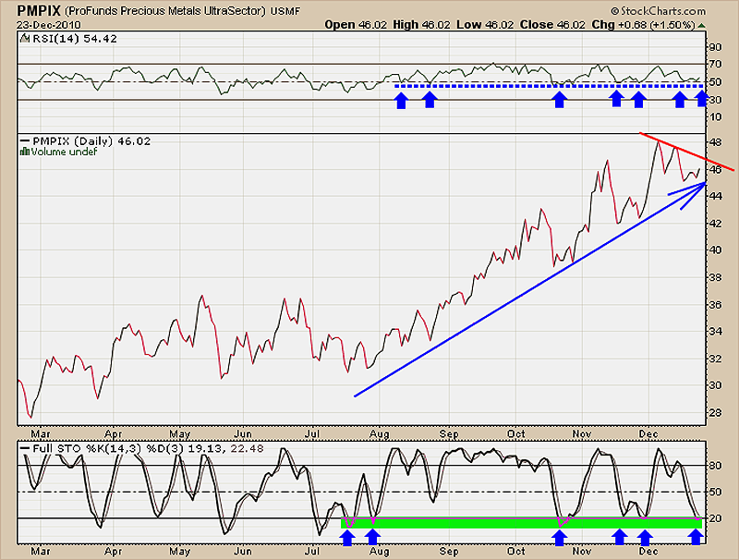Click the Close 46.02 value

pyautogui.click(x=552, y=25)
